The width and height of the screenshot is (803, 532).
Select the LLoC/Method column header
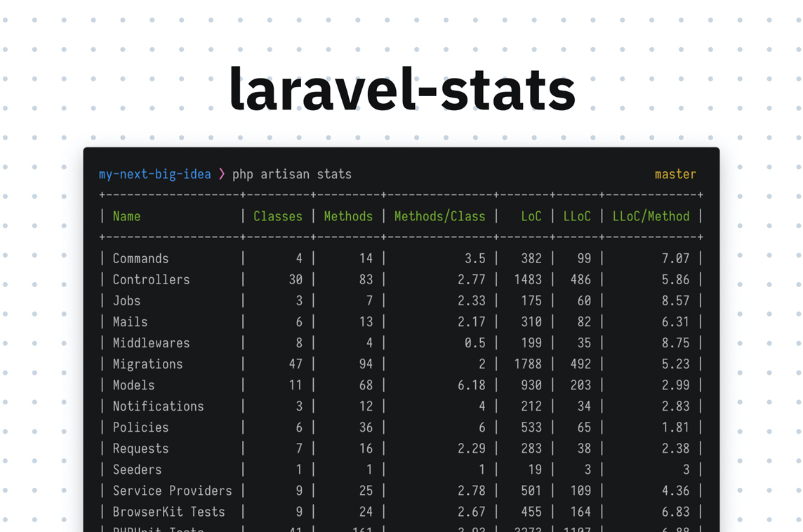pyautogui.click(x=651, y=216)
